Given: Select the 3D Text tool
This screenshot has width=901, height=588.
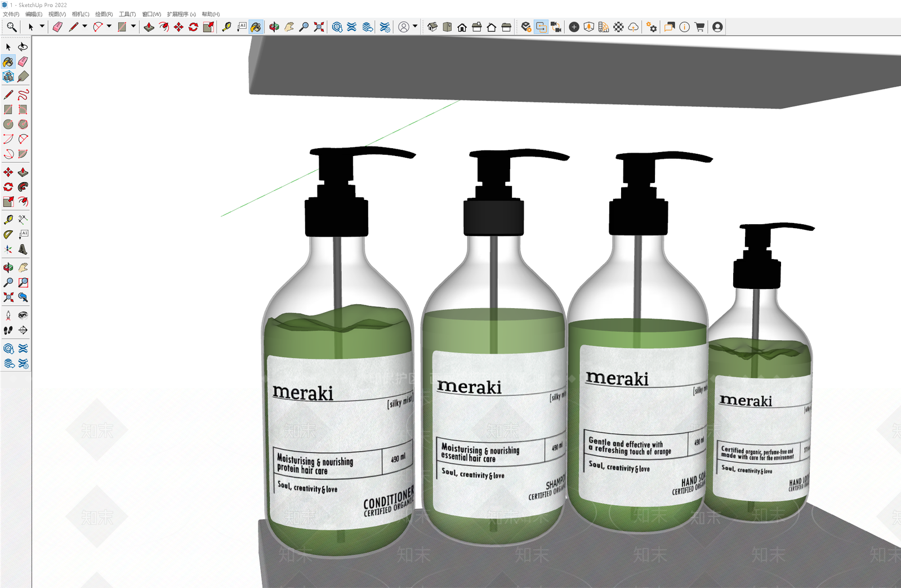Looking at the screenshot, I should 23,249.
